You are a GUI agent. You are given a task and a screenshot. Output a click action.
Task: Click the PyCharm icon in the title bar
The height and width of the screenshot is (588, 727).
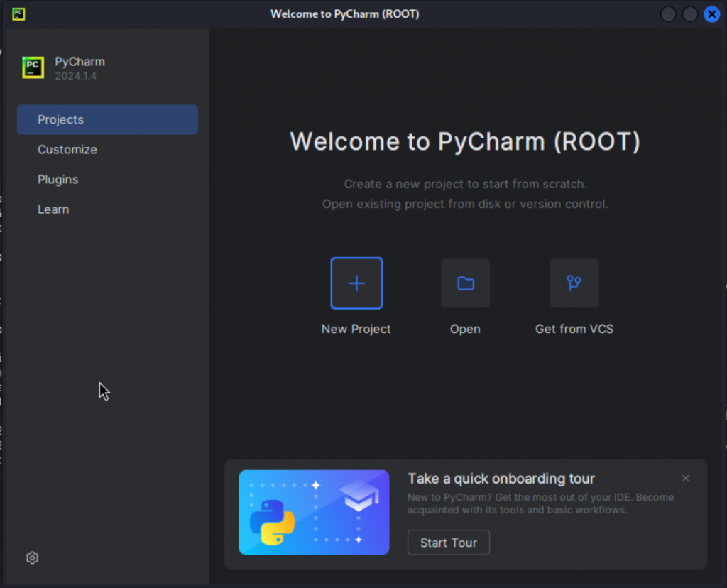click(x=18, y=14)
